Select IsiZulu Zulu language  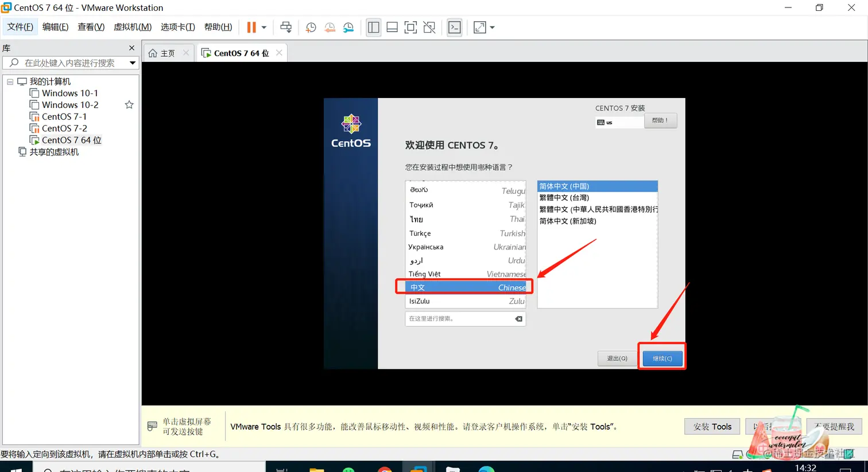pyautogui.click(x=466, y=301)
